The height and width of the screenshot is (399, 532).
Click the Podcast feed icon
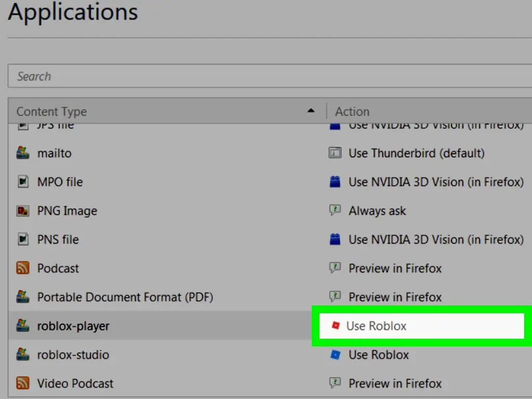pos(23,268)
